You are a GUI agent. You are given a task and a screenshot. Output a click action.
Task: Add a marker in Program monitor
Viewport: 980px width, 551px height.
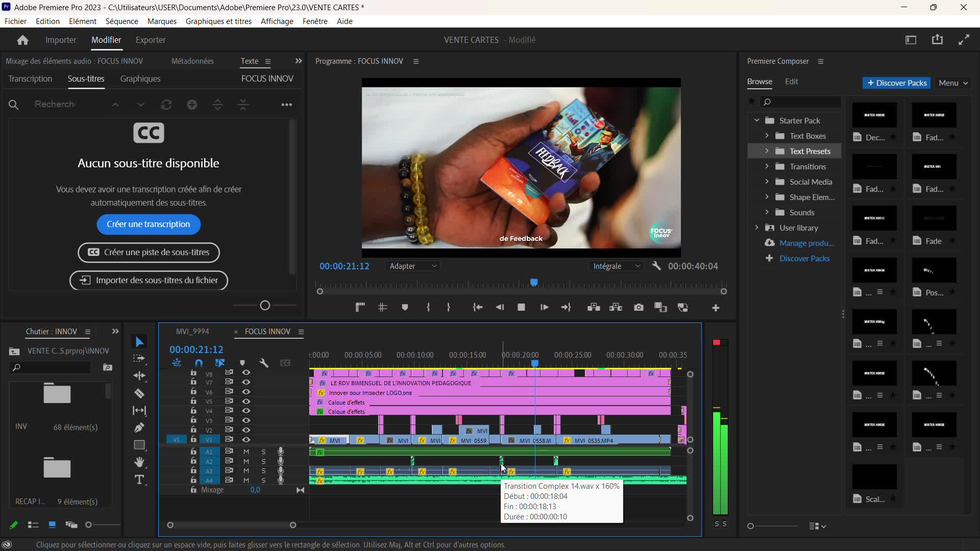[x=405, y=307]
